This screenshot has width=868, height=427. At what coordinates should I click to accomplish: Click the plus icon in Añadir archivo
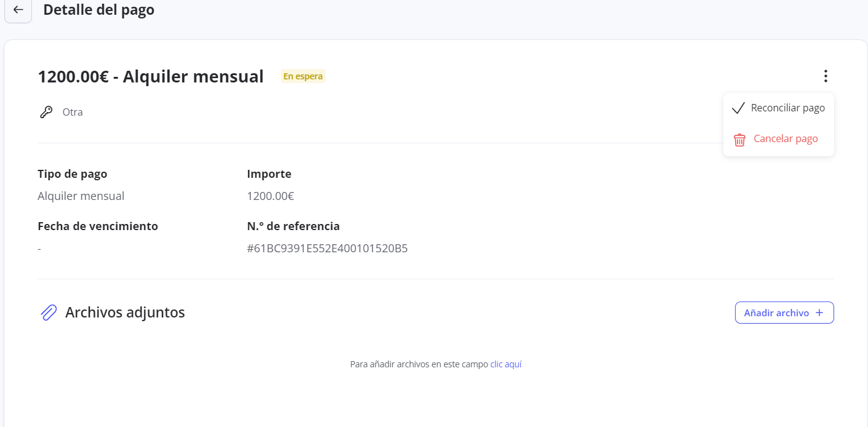[x=819, y=313]
